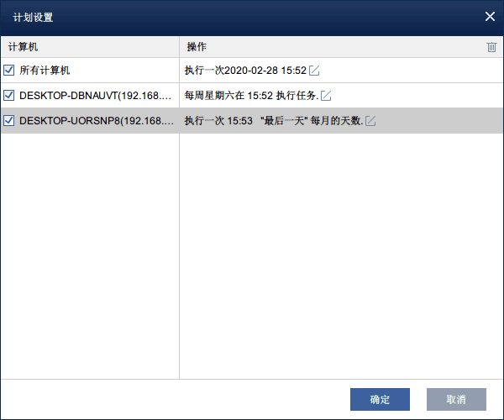Screen dimensions: 504x420
Task: Toggle the DESKTOP-DBNAUVT checkbox
Action: pyautogui.click(x=8, y=95)
